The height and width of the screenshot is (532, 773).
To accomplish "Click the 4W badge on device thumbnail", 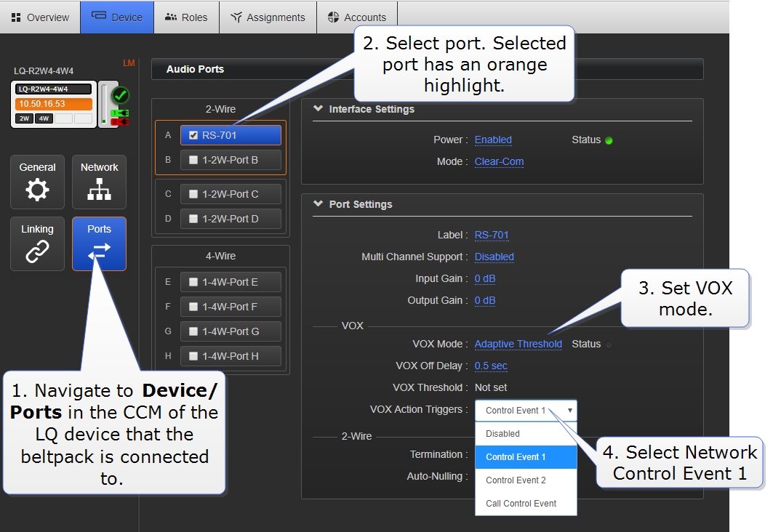I will coord(44,118).
